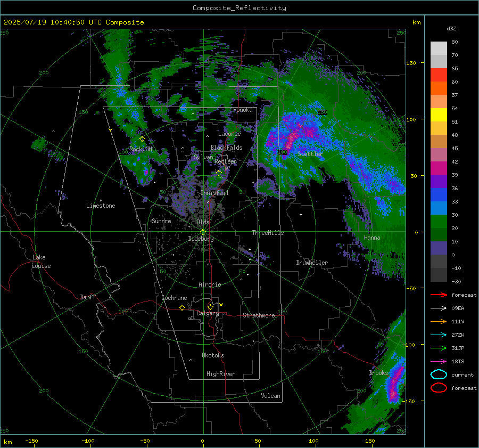
Task: Click the Calgary city label
Action: pos(208,313)
